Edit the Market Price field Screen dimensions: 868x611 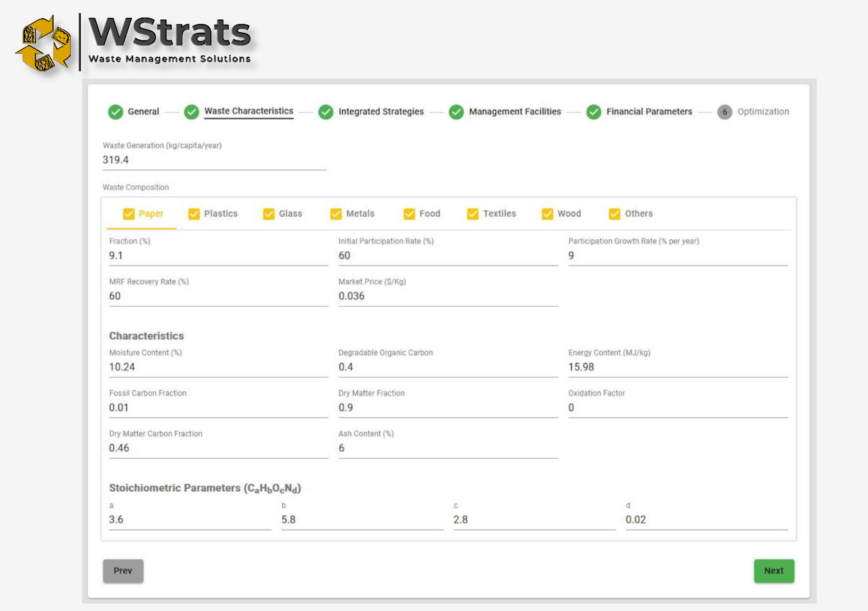[x=448, y=296]
